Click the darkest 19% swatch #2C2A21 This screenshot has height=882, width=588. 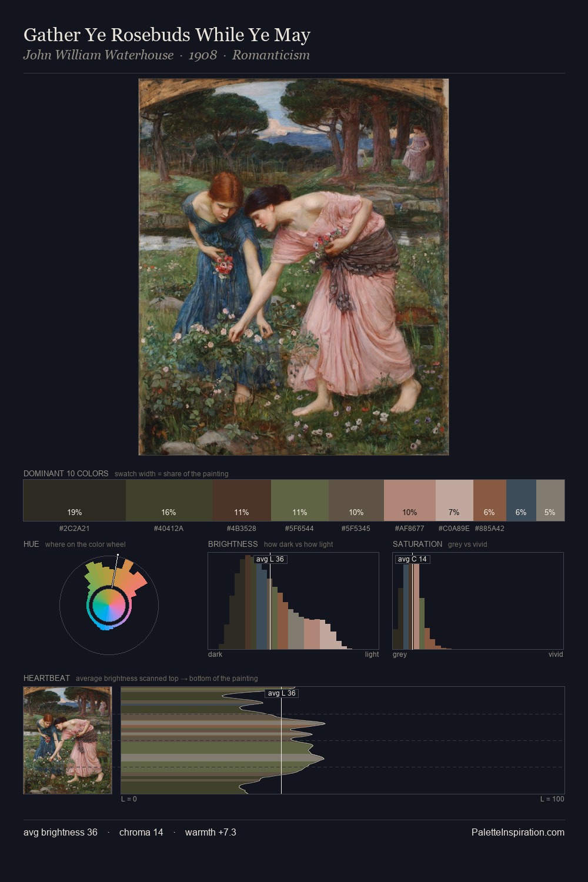[75, 500]
